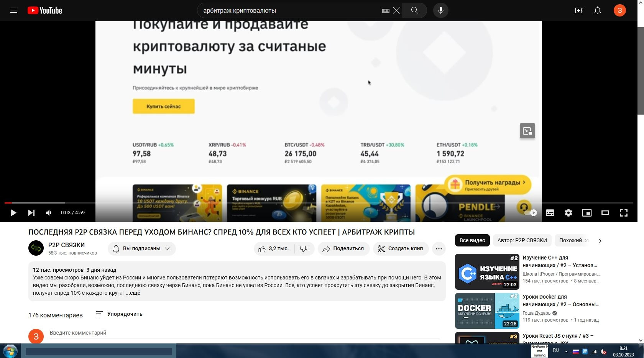Show hidden system tray icons
The width and height of the screenshot is (644, 358).
(566, 351)
